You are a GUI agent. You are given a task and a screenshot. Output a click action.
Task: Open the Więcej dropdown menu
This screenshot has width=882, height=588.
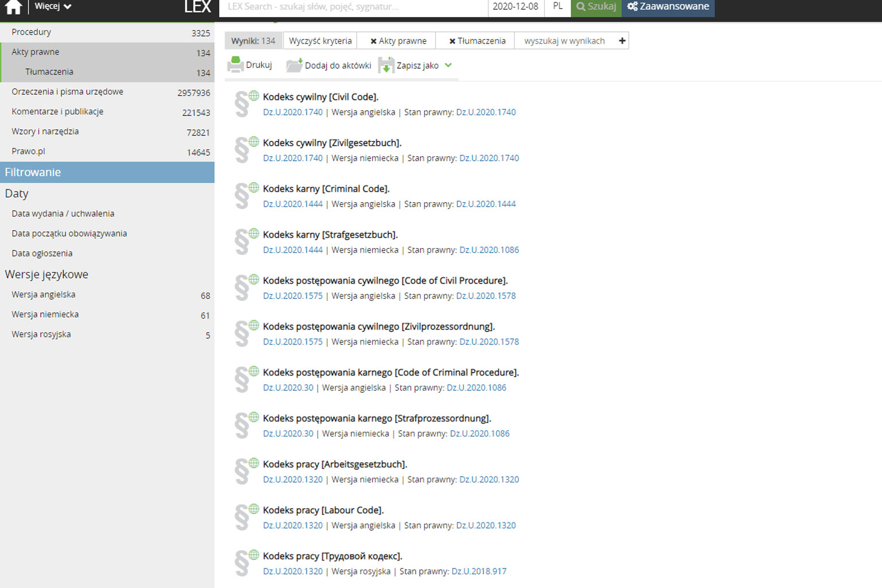(x=52, y=7)
